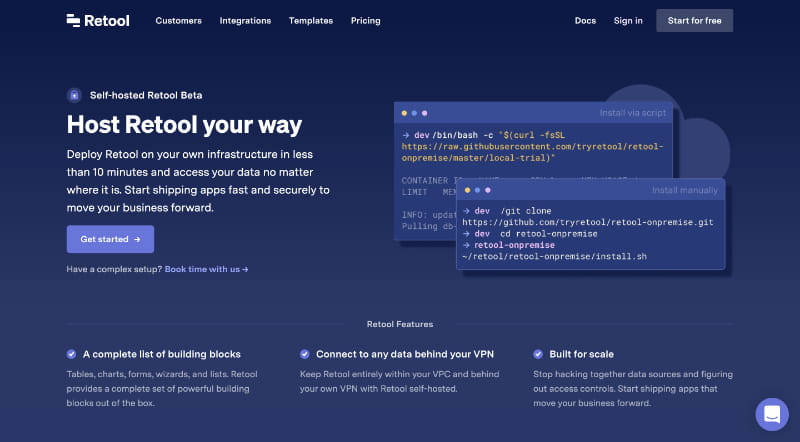The image size is (800, 442).
Task: Click the arrow inside Get started button
Action: [x=137, y=239]
